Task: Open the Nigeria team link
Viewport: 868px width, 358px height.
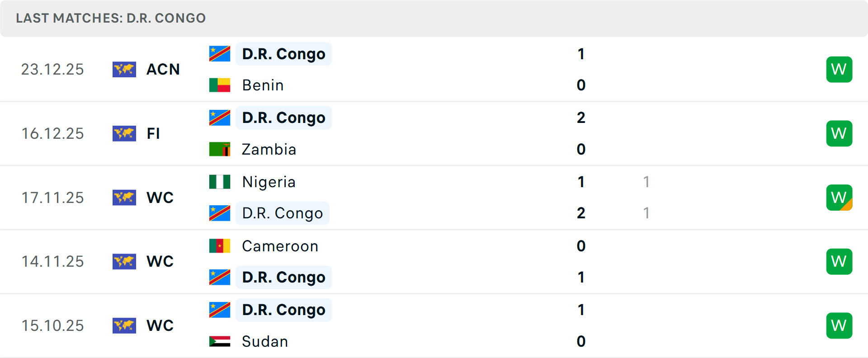Action: [269, 182]
